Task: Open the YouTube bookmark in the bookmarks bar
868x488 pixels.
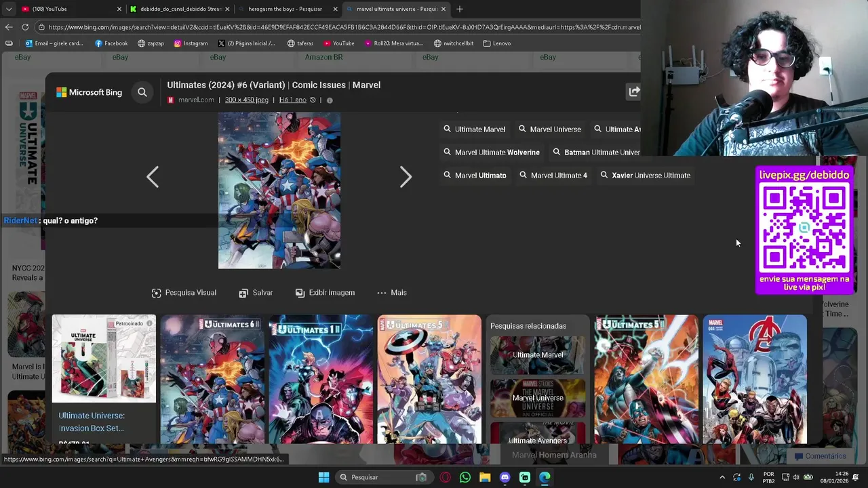Action: (x=338, y=43)
